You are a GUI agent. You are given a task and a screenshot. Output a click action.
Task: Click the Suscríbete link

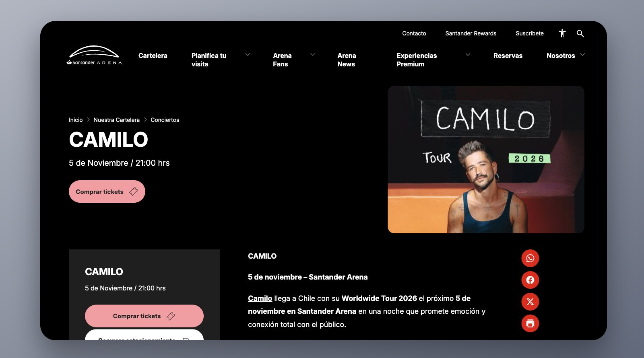coord(530,33)
